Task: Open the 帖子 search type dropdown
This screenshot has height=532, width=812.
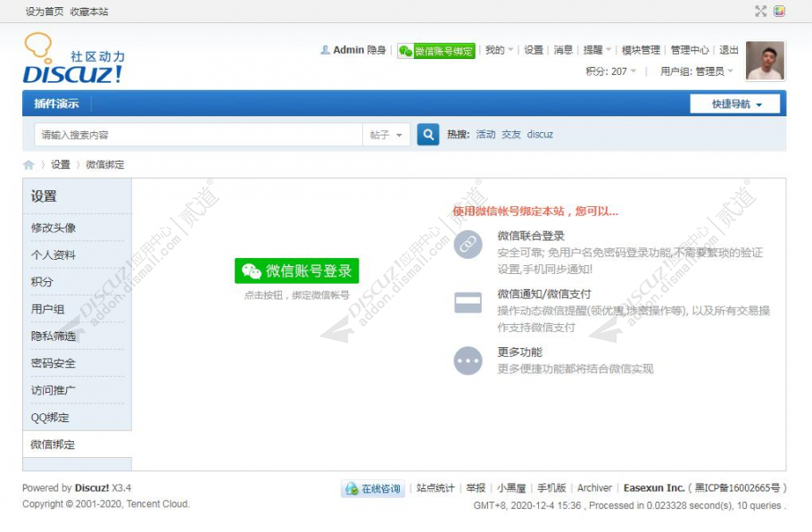Action: click(x=386, y=135)
